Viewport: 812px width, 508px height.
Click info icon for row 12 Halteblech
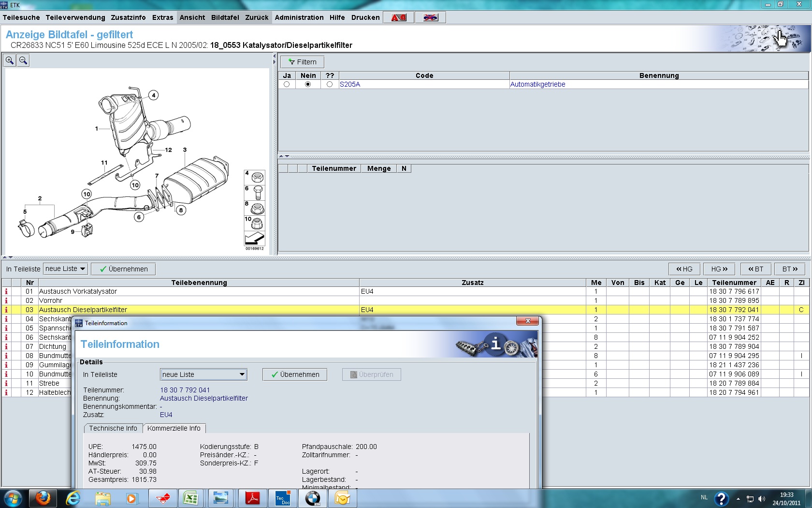pyautogui.click(x=6, y=392)
